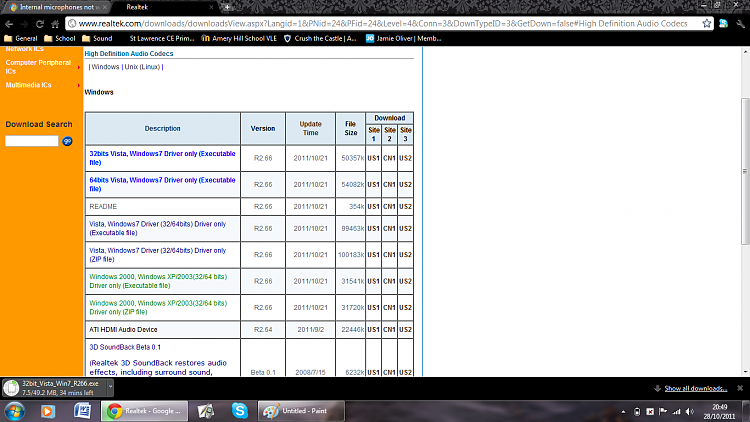Show hidden system tray icons
This screenshot has height=422, width=750.
pos(623,411)
